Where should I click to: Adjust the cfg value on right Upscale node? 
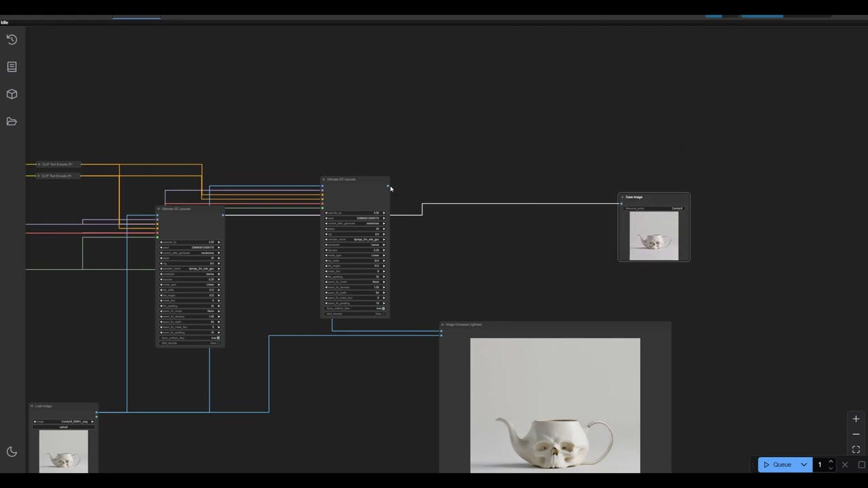355,235
